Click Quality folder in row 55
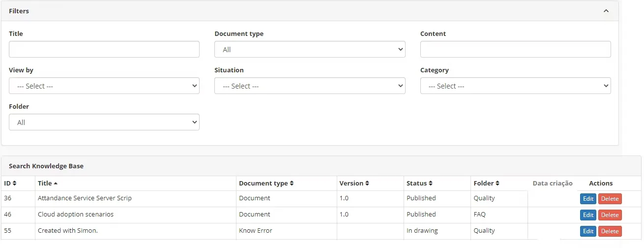 [484, 230]
